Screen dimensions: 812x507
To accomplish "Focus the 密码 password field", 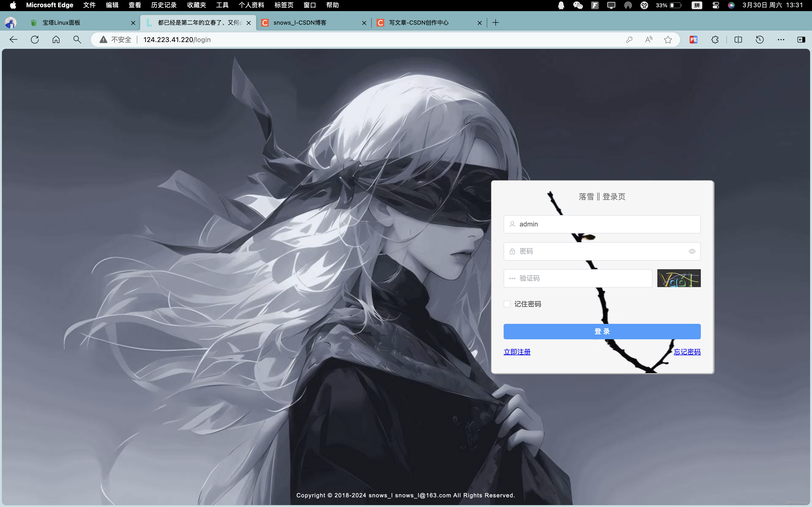I will pos(602,251).
